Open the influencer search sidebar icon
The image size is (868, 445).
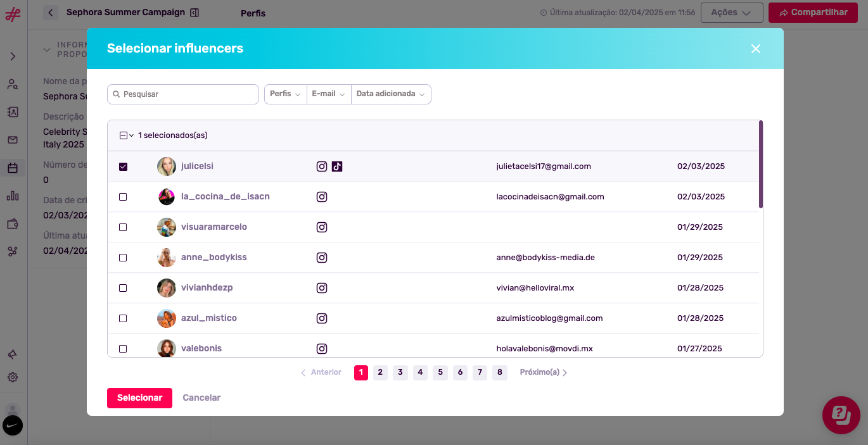point(13,84)
